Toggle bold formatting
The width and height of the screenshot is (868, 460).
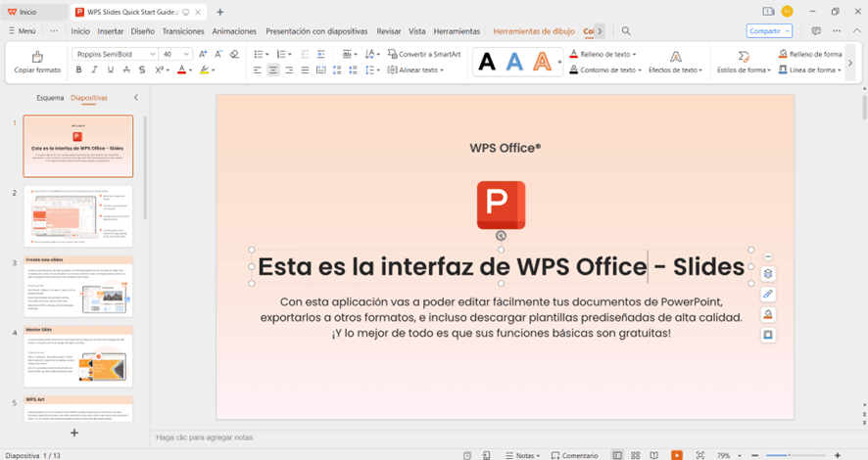(78, 70)
